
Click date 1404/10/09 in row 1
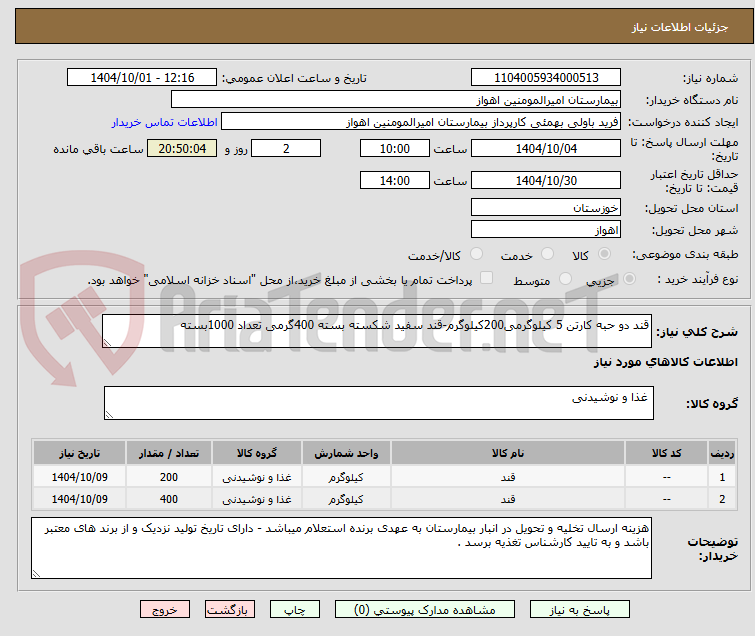tap(79, 477)
